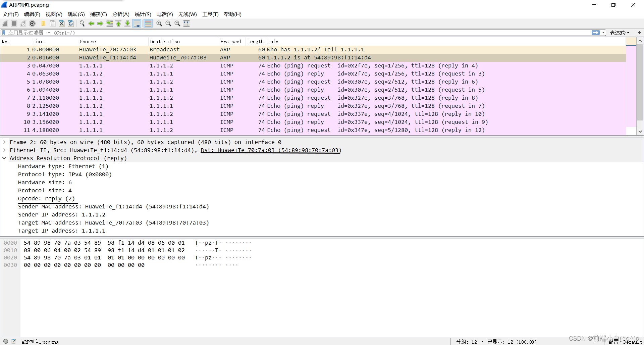
Task: Open the 视图(V) menu
Action: 54,14
